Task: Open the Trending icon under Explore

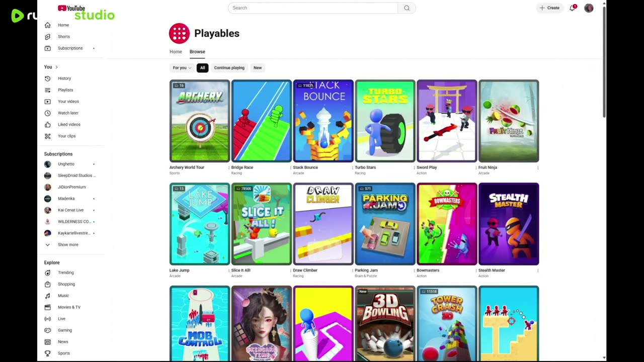Action: pyautogui.click(x=47, y=273)
